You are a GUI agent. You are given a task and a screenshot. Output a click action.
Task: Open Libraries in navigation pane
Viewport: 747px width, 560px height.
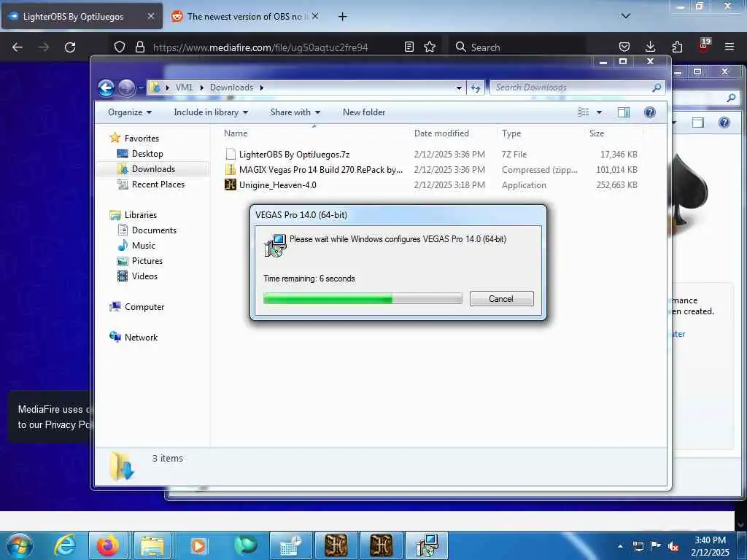point(141,215)
